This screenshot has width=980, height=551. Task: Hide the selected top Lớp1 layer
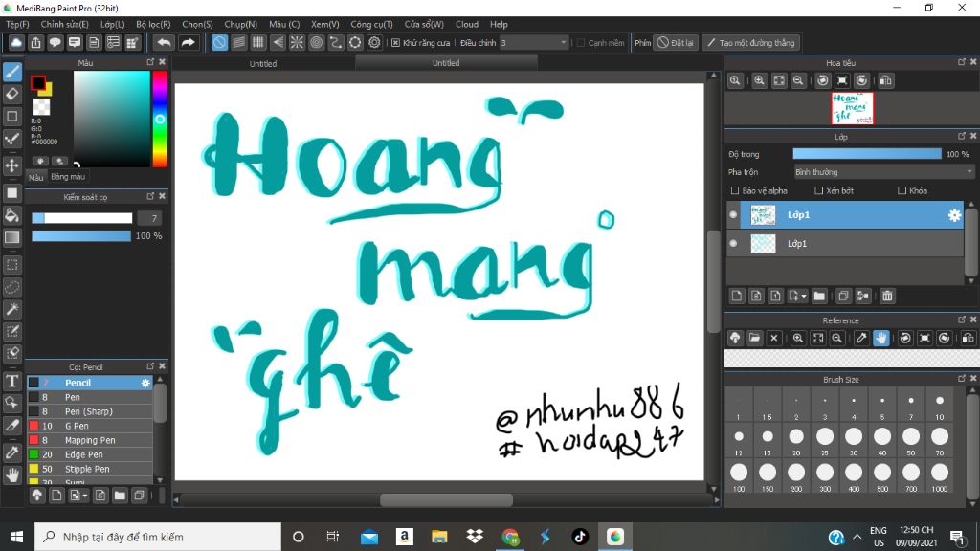click(x=734, y=215)
